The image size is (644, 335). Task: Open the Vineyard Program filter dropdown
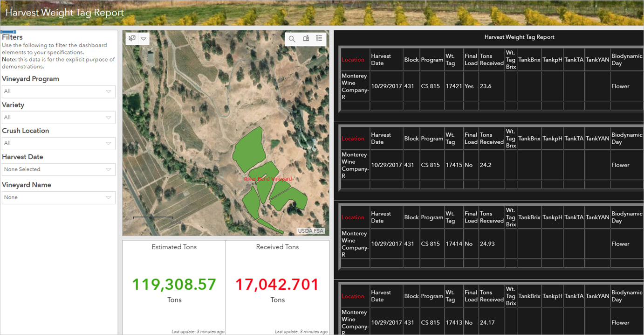(58, 91)
